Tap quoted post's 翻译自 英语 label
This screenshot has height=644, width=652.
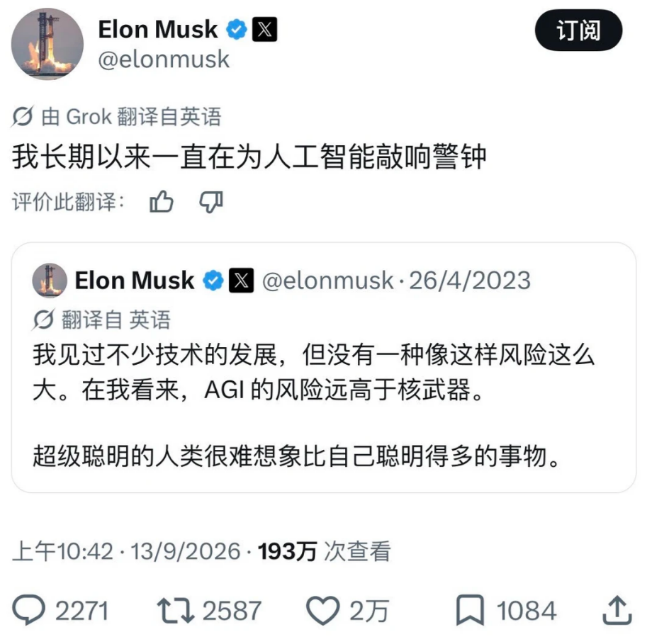click(x=116, y=320)
